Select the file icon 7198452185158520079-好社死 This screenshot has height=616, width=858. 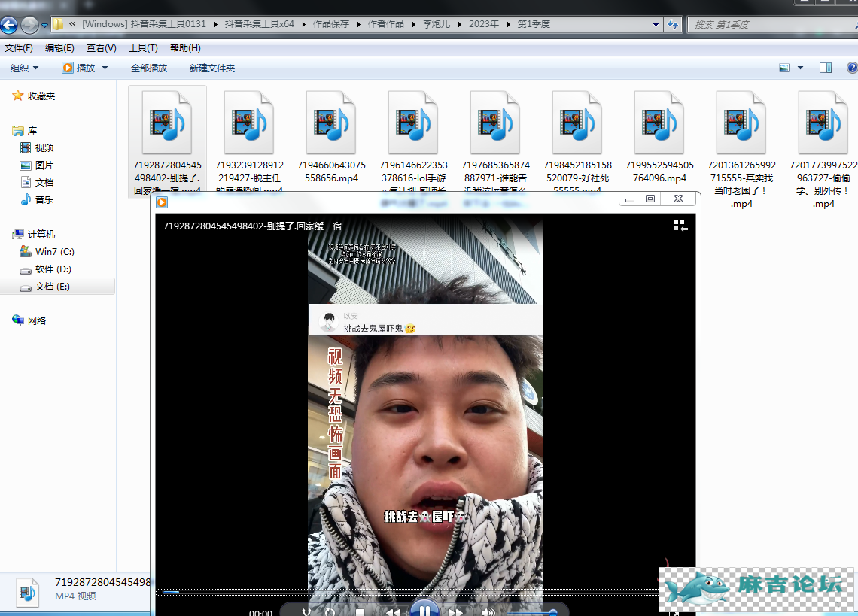pyautogui.click(x=577, y=123)
